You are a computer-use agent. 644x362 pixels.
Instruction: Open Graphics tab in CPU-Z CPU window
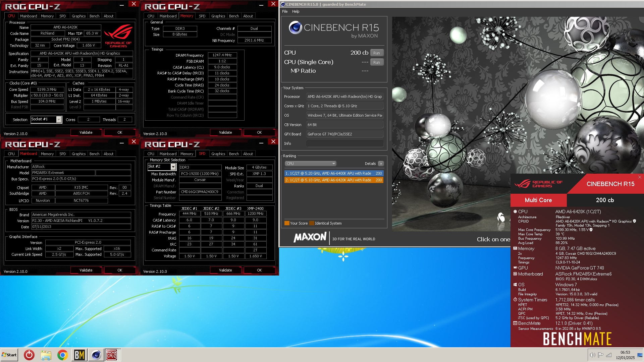79,16
